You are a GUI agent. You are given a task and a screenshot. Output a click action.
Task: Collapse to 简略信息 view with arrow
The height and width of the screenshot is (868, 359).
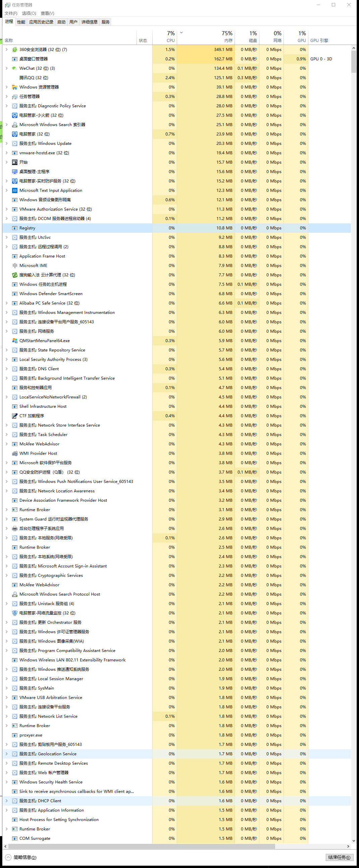pyautogui.click(x=8, y=858)
